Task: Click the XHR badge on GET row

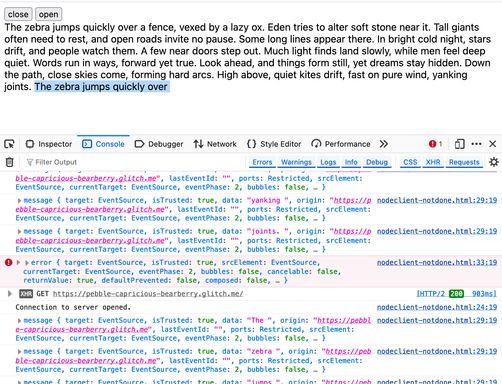Action: click(26, 294)
